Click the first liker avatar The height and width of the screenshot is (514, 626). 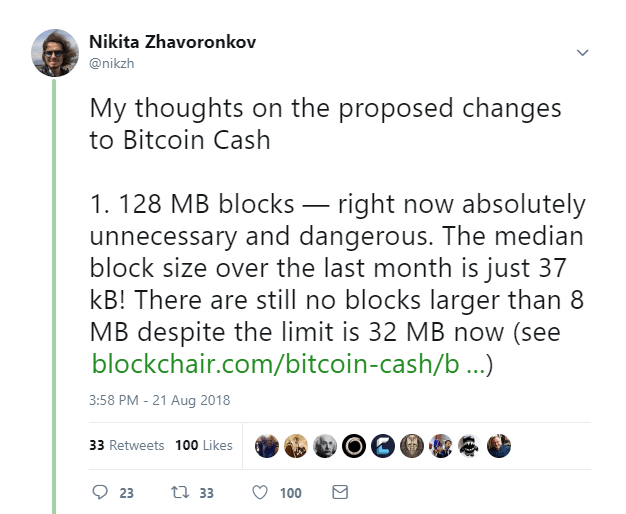pyautogui.click(x=267, y=445)
